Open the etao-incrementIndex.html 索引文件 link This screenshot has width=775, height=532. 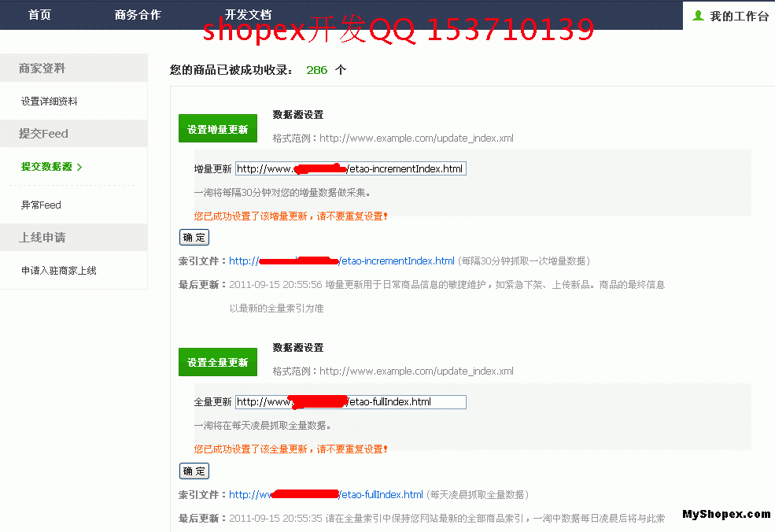pyautogui.click(x=341, y=260)
